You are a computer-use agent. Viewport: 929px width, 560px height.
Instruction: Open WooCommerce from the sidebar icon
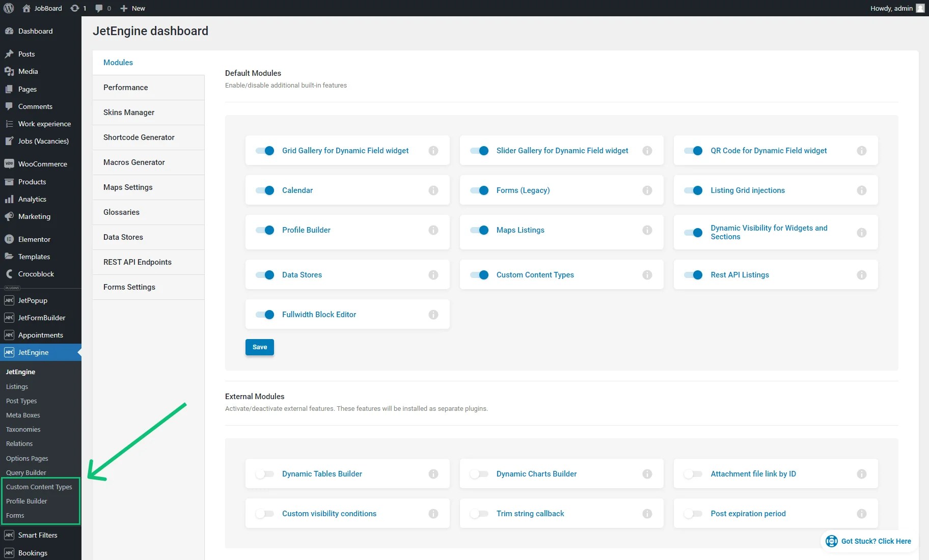[x=10, y=163]
